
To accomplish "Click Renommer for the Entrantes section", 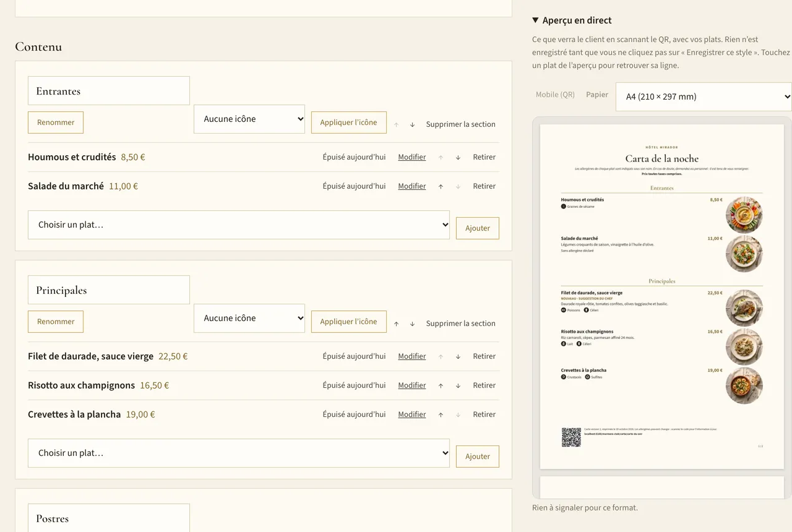I will tap(56, 122).
